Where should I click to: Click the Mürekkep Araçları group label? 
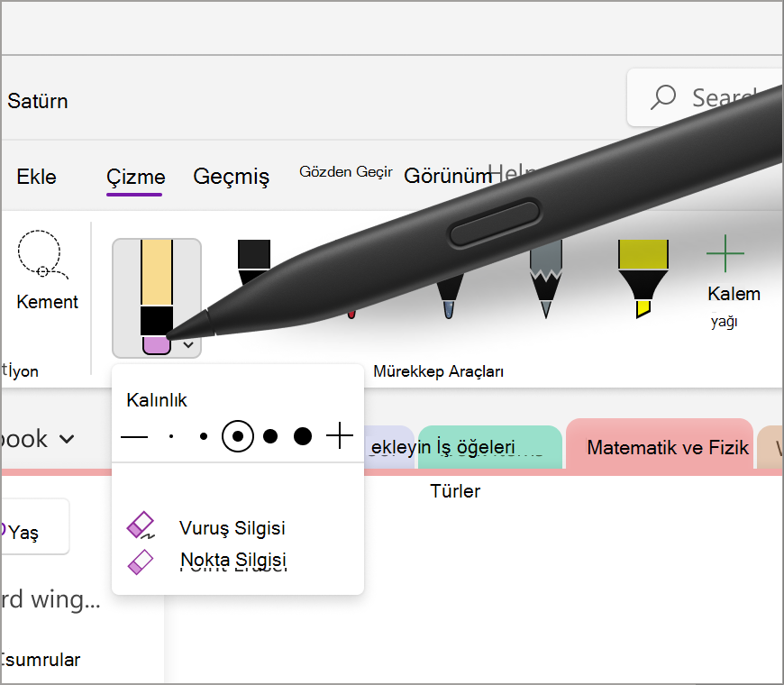pyautogui.click(x=439, y=371)
